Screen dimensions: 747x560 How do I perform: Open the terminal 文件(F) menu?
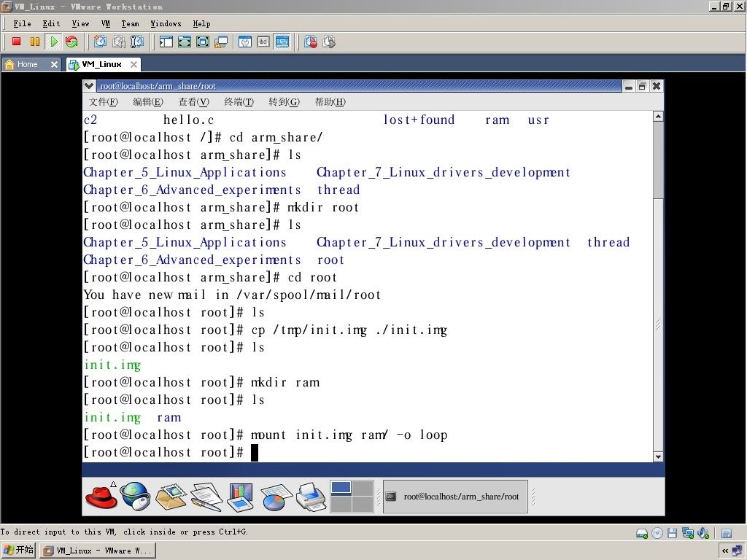[x=104, y=101]
